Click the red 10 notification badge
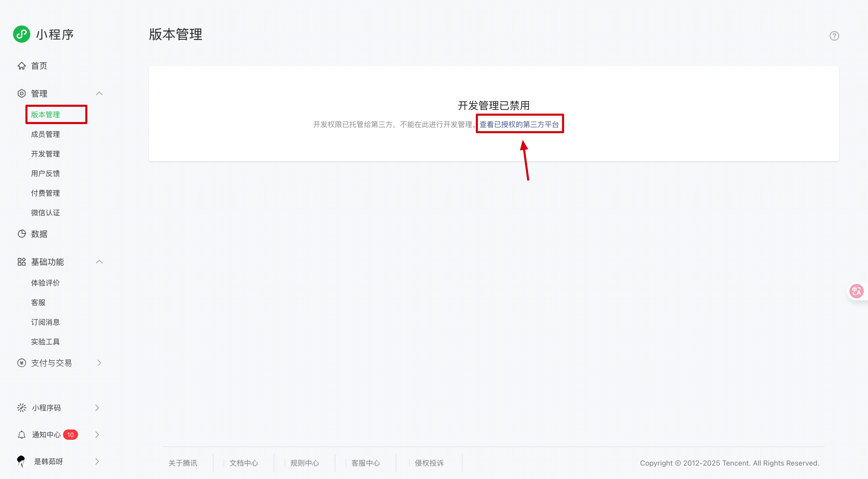 point(71,435)
